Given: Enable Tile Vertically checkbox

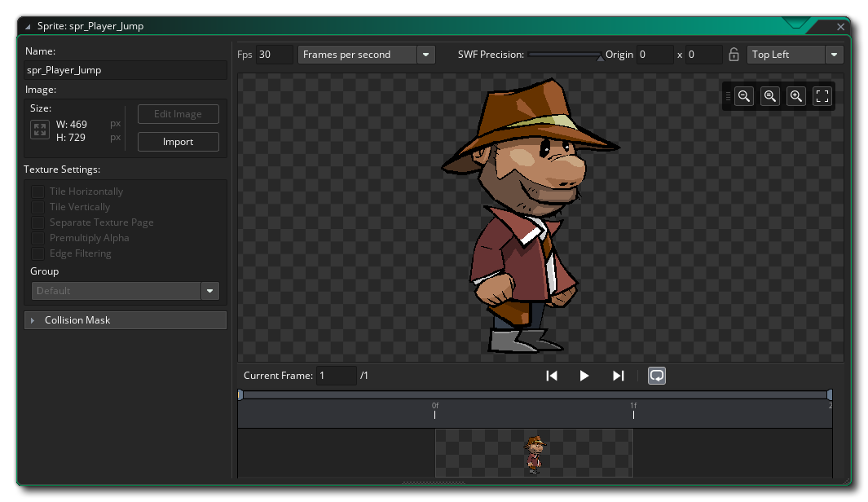Looking at the screenshot, I should point(38,207).
